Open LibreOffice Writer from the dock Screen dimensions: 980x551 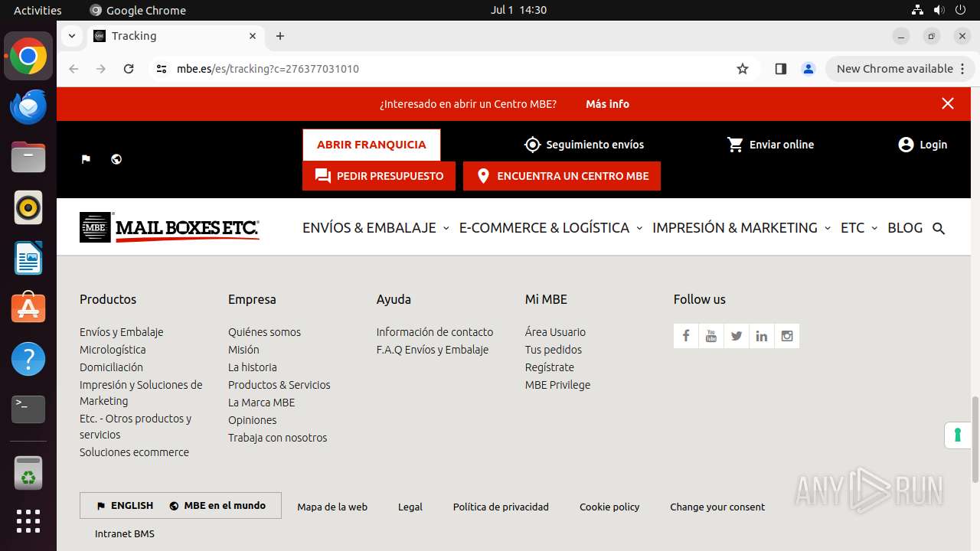(x=28, y=258)
